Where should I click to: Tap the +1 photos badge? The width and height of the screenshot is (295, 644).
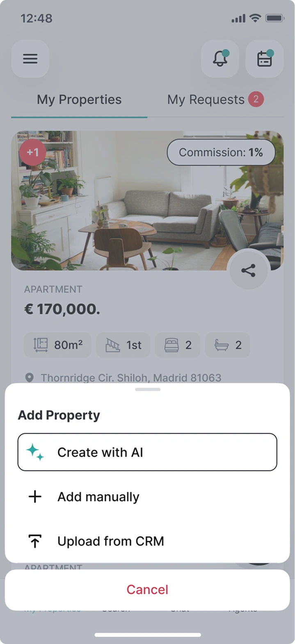(32, 152)
